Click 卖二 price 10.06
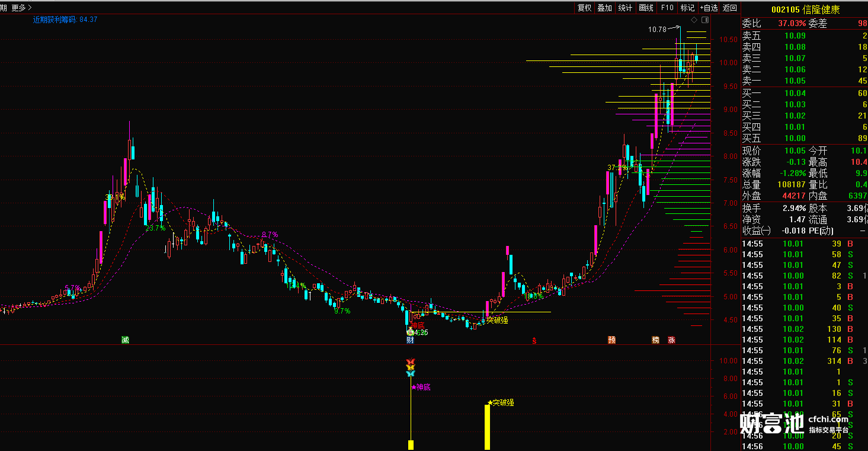Viewport: 868px width, 451px height. (x=795, y=69)
